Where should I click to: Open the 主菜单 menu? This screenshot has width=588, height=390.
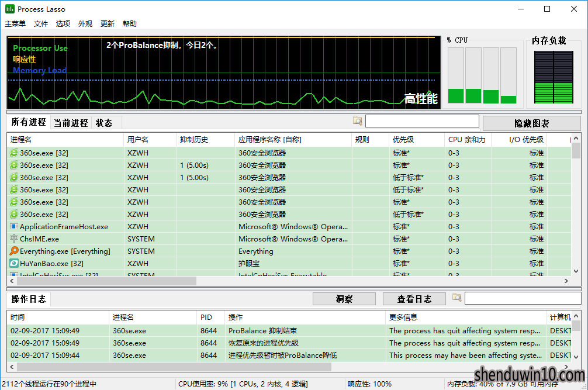coord(15,23)
